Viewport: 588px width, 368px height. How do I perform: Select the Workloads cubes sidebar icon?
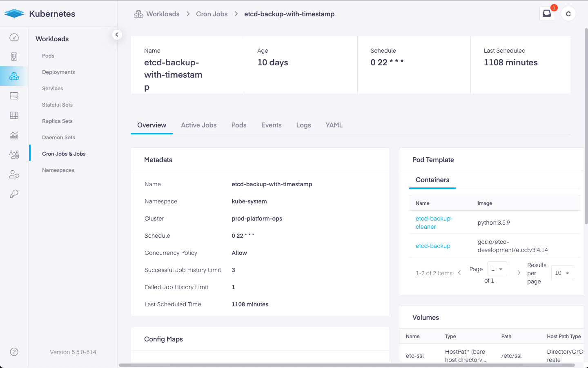pos(14,76)
